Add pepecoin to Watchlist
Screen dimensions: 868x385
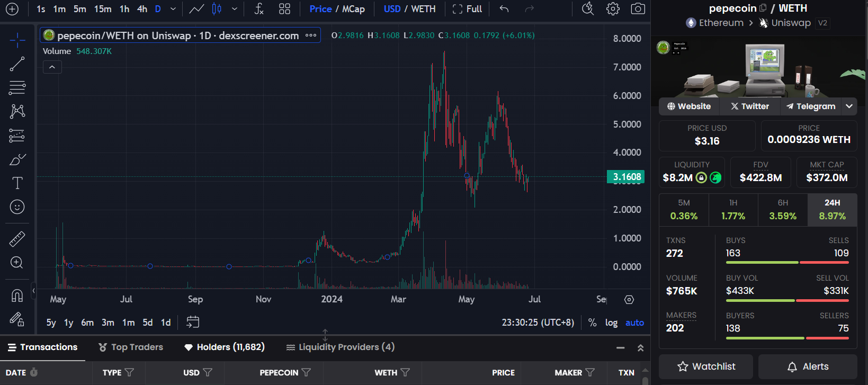tap(705, 366)
